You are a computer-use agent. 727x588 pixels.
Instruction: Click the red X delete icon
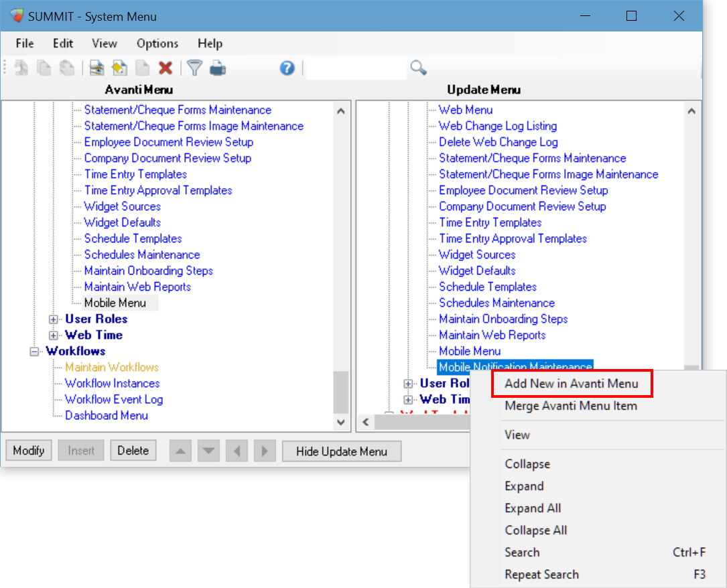click(166, 68)
